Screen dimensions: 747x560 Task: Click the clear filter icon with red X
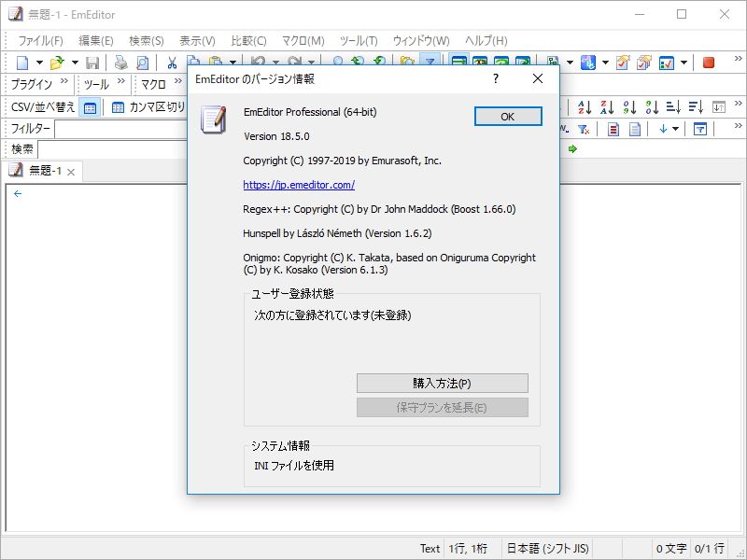(x=583, y=130)
